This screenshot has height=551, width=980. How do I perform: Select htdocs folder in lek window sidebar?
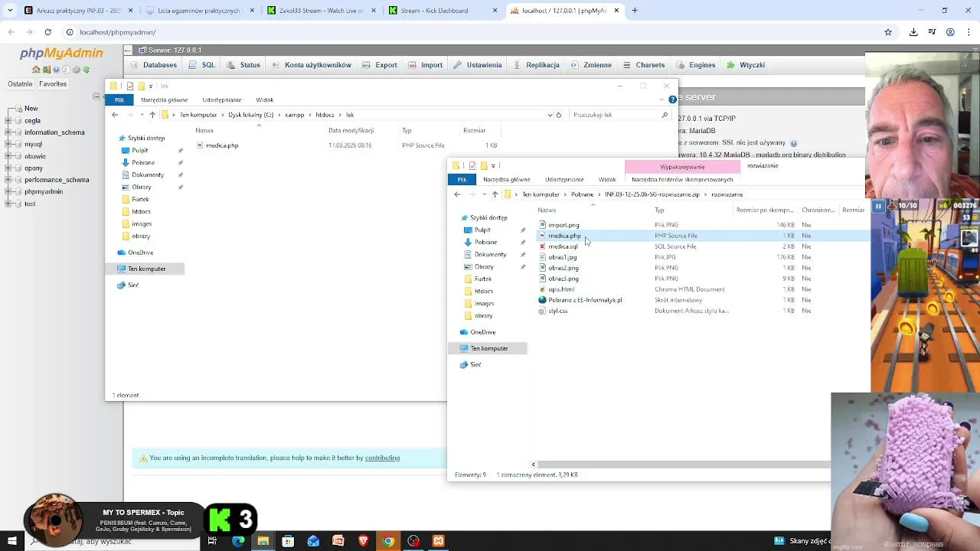141,212
